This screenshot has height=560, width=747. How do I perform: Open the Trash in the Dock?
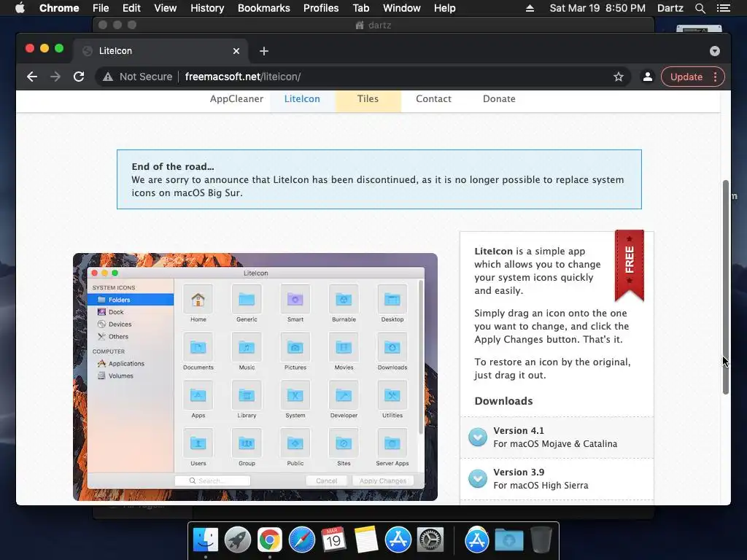pos(541,540)
